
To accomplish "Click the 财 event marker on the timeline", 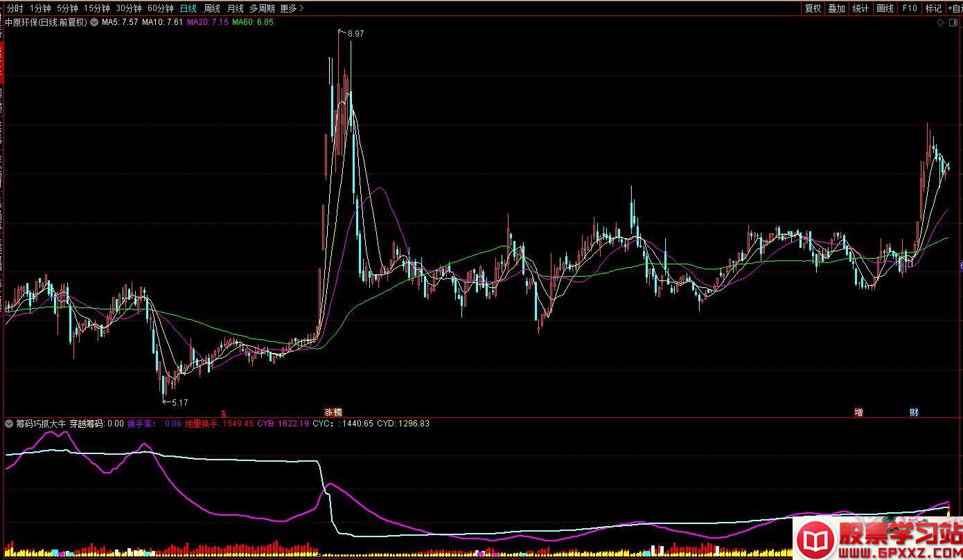I will [x=915, y=412].
